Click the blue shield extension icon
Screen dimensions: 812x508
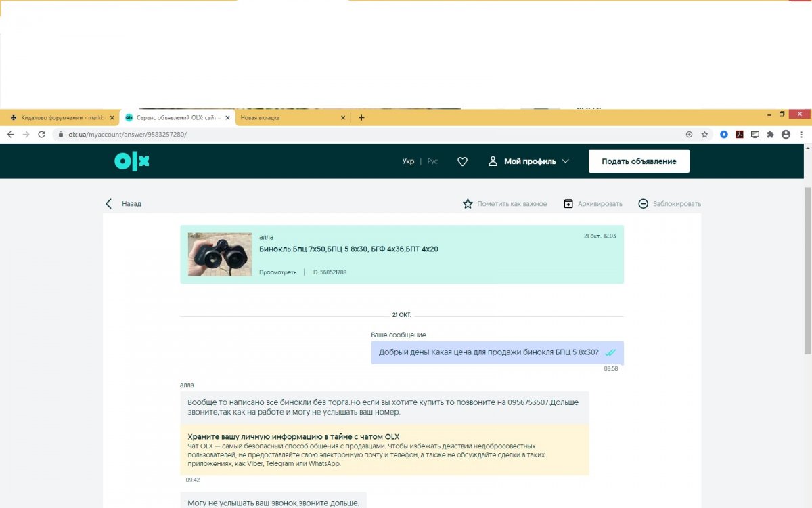[x=724, y=135]
